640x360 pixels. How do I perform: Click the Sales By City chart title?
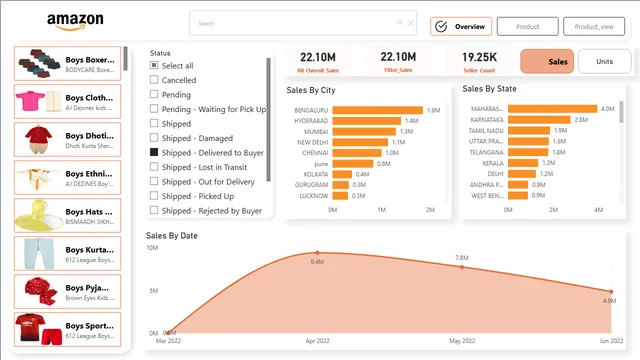pos(311,90)
